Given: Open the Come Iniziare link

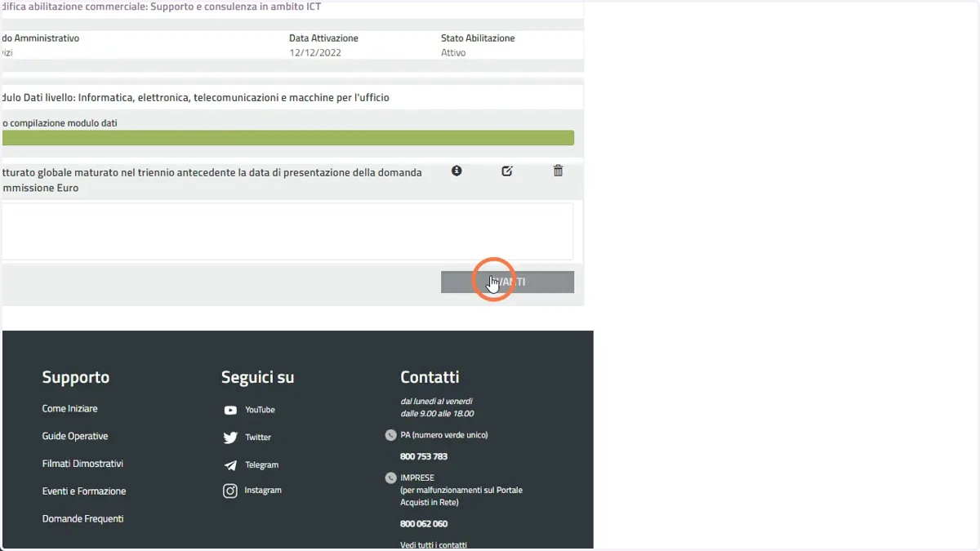Looking at the screenshot, I should click(x=69, y=408).
